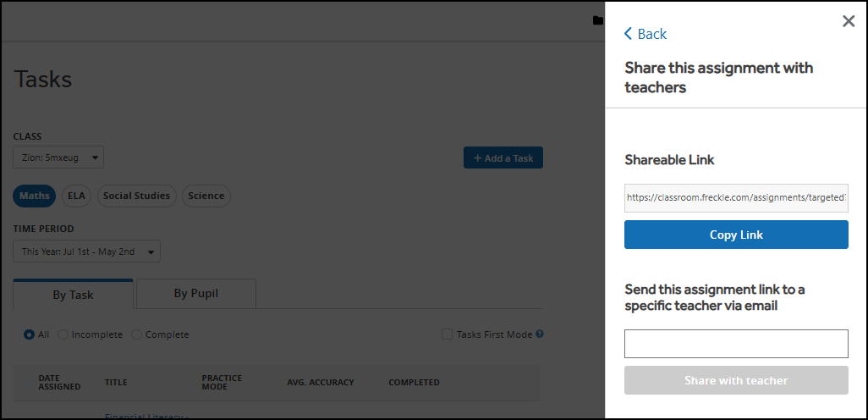This screenshot has width=868, height=420.
Task: Select the Social Studies subject pill
Action: [137, 196]
